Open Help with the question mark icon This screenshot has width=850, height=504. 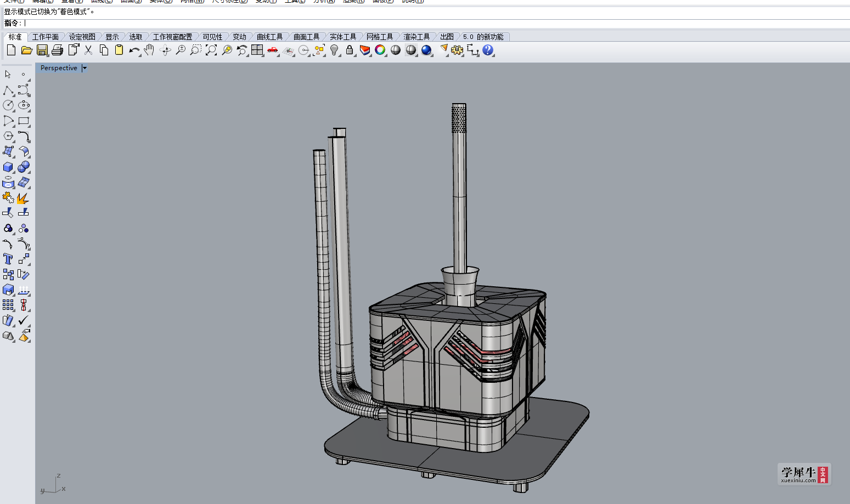488,50
